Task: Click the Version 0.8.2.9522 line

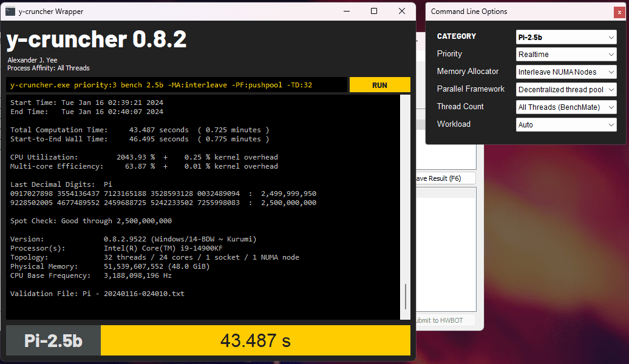Action: click(133, 239)
